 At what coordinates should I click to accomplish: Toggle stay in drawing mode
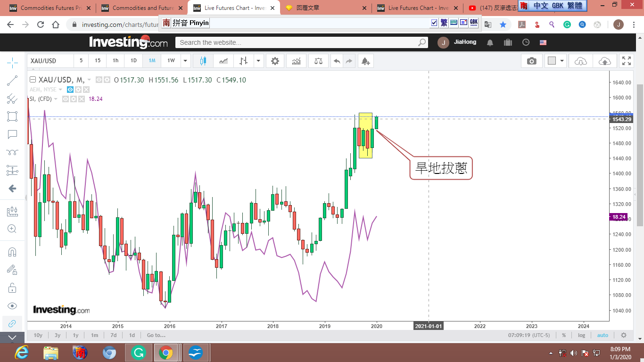12,270
